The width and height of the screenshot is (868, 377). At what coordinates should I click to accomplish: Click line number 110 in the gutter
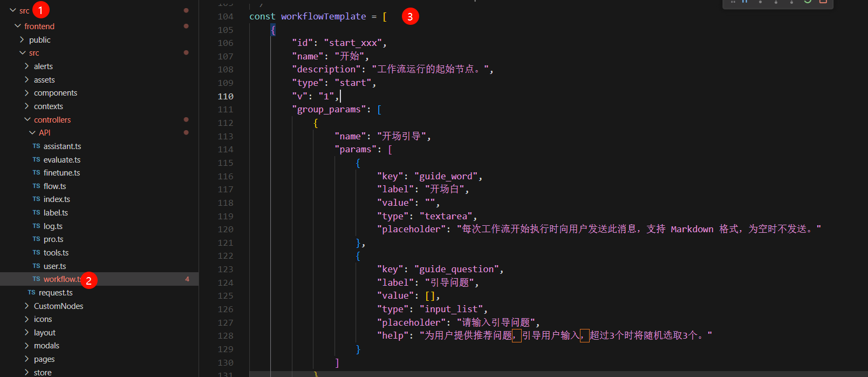[x=225, y=96]
